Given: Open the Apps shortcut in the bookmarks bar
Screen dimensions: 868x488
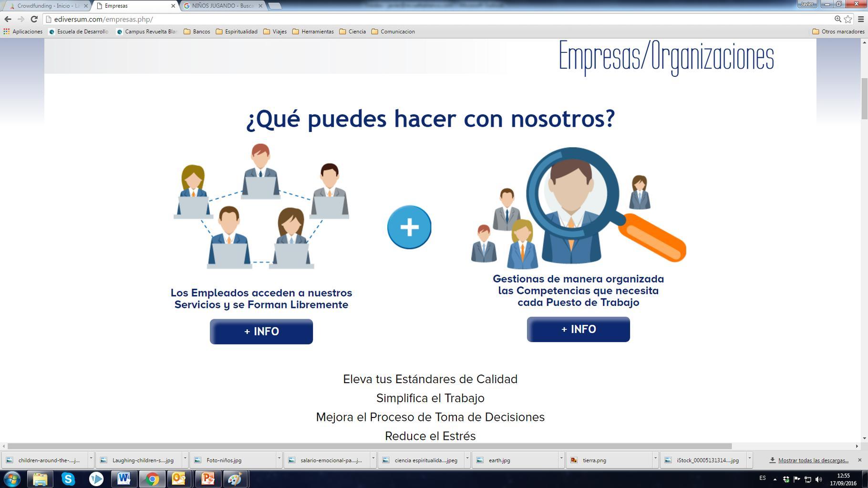Looking at the screenshot, I should [x=23, y=31].
